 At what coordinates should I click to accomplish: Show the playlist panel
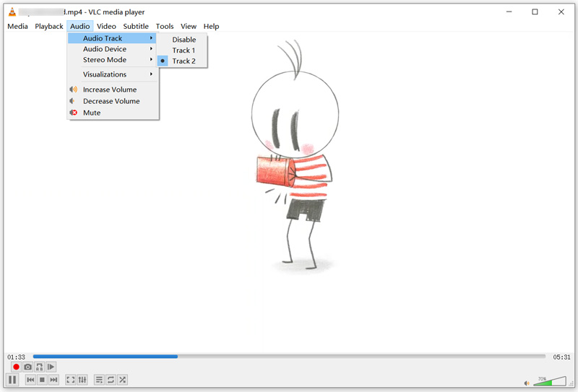tap(99, 380)
